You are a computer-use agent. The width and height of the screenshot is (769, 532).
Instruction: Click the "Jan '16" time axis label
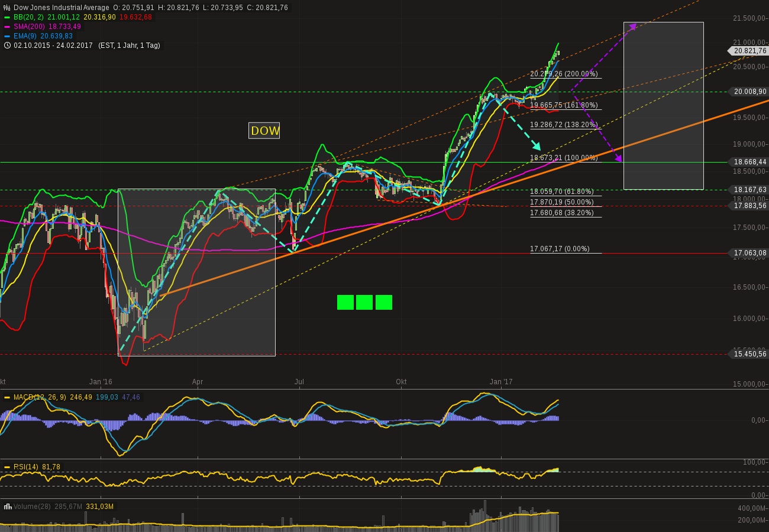pyautogui.click(x=101, y=382)
